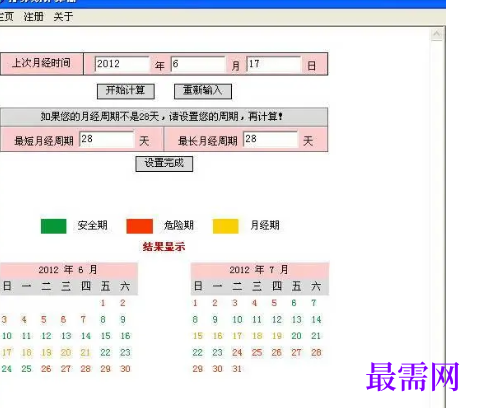Click the 结果显示 heading
This screenshot has height=408, width=478.
click(164, 247)
